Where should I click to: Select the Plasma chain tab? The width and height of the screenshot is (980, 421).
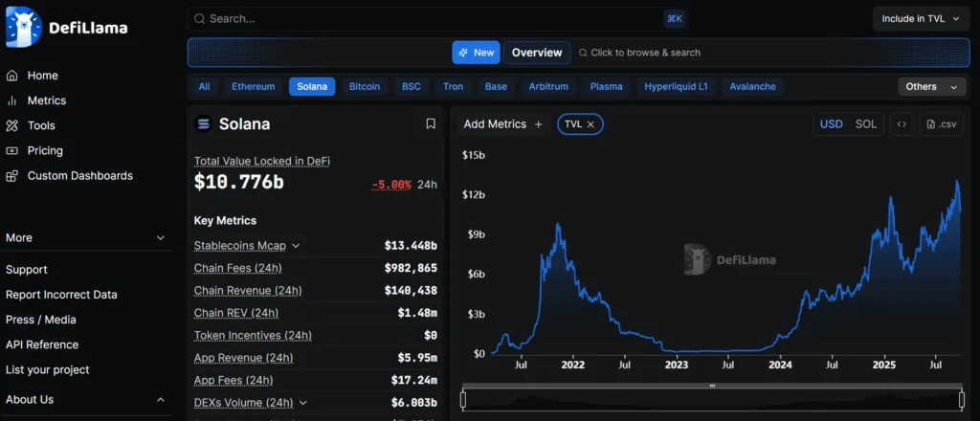606,87
